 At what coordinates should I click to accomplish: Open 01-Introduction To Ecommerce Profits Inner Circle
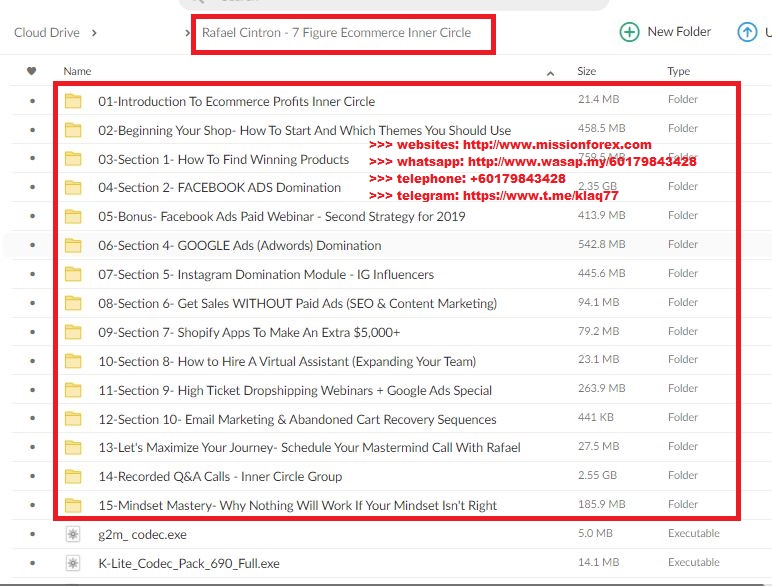point(236,101)
